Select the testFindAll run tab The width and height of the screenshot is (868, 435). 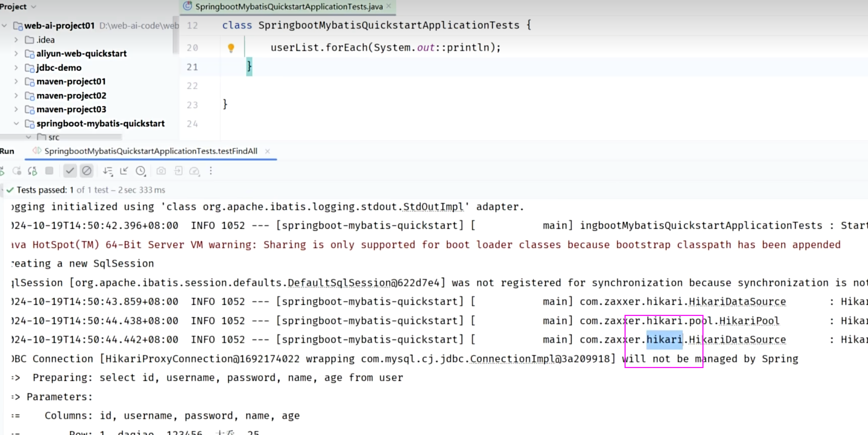click(x=151, y=151)
